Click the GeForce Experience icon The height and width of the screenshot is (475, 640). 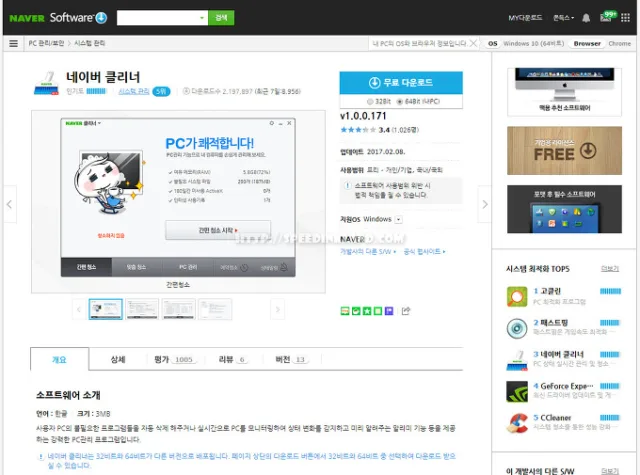coord(517,392)
